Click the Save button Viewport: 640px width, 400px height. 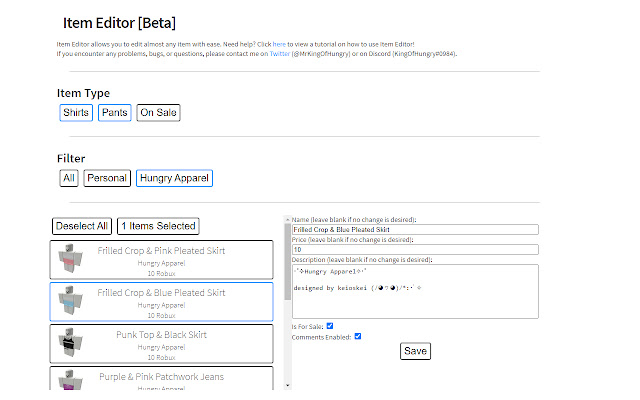[x=415, y=351]
